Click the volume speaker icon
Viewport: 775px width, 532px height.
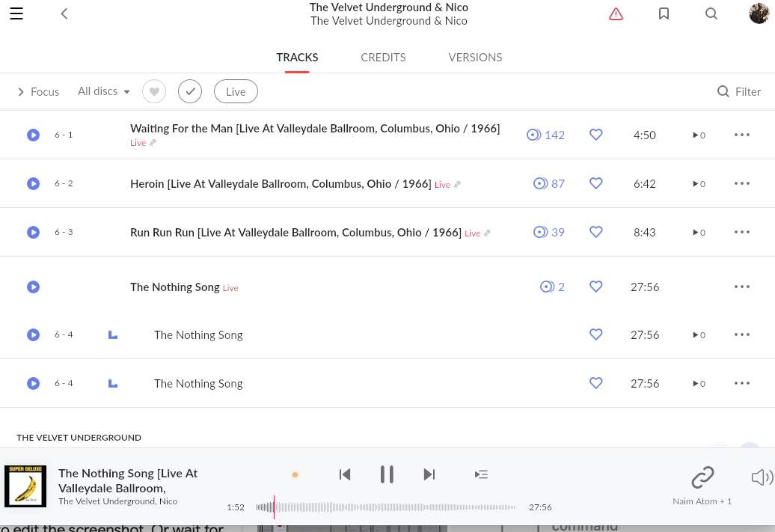click(x=762, y=477)
